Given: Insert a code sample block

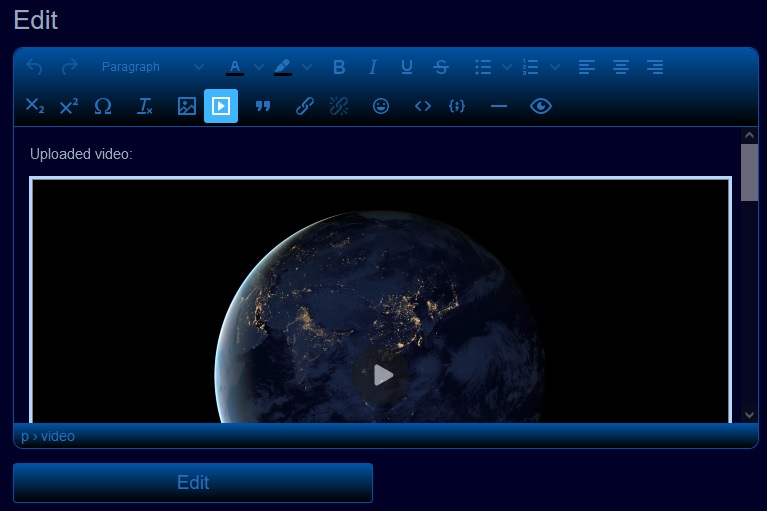Looking at the screenshot, I should point(457,106).
